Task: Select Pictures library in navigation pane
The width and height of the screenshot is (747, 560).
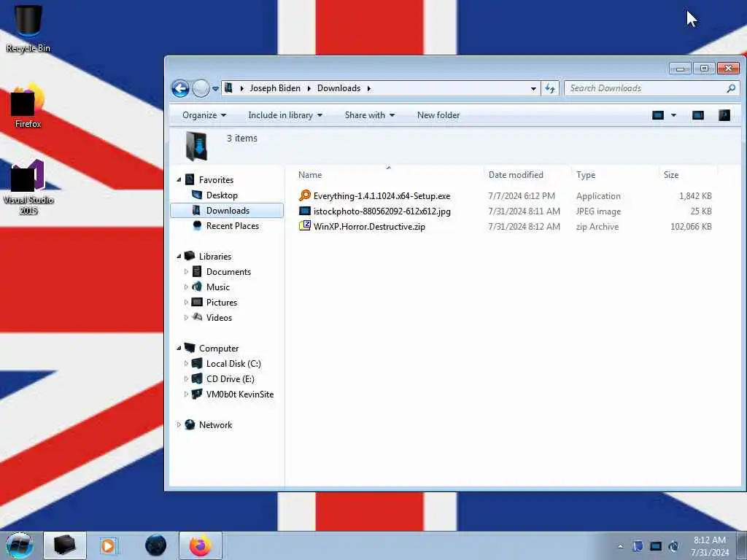Action: (x=222, y=302)
